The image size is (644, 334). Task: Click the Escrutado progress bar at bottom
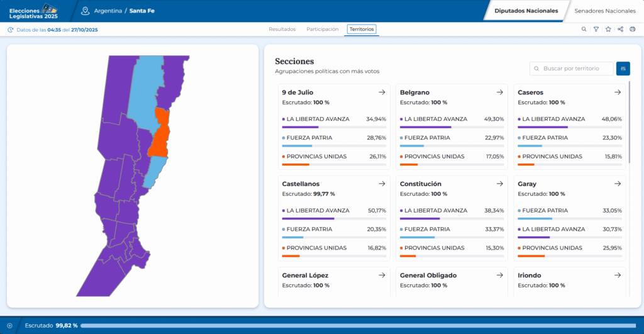click(358, 325)
